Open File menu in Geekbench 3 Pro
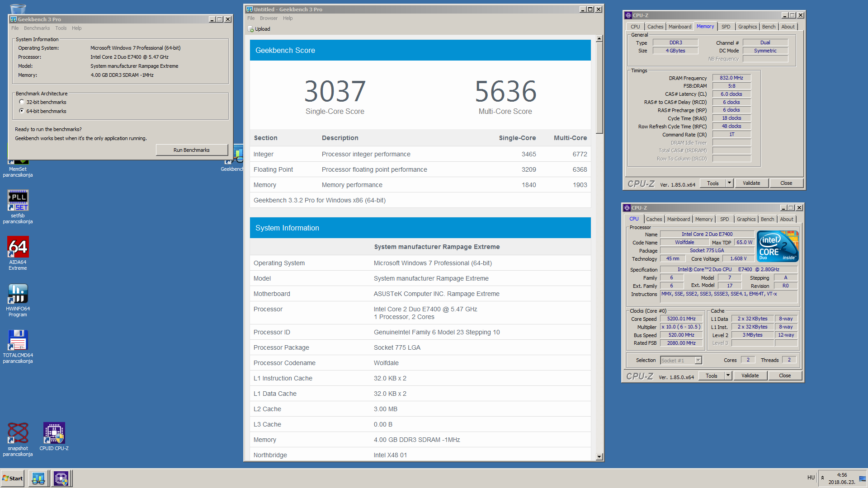 (x=15, y=28)
